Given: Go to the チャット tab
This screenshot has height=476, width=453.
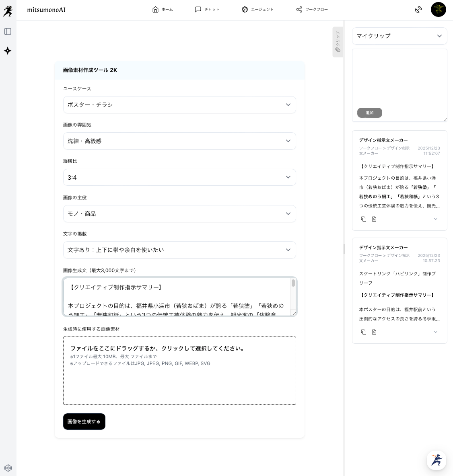Looking at the screenshot, I should [x=207, y=10].
